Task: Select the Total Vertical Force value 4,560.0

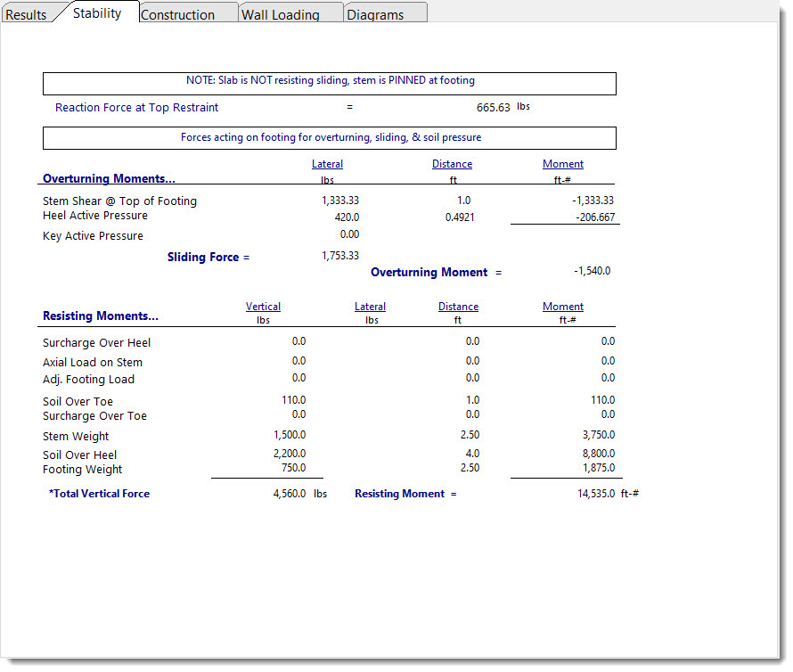Action: coord(290,493)
